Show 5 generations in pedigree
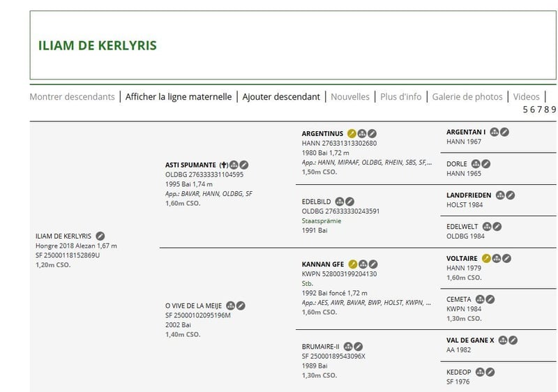558x392 pixels. pyautogui.click(x=525, y=110)
